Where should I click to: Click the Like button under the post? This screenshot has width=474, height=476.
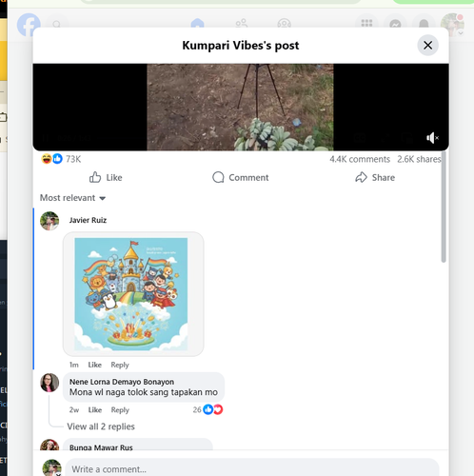(x=106, y=177)
